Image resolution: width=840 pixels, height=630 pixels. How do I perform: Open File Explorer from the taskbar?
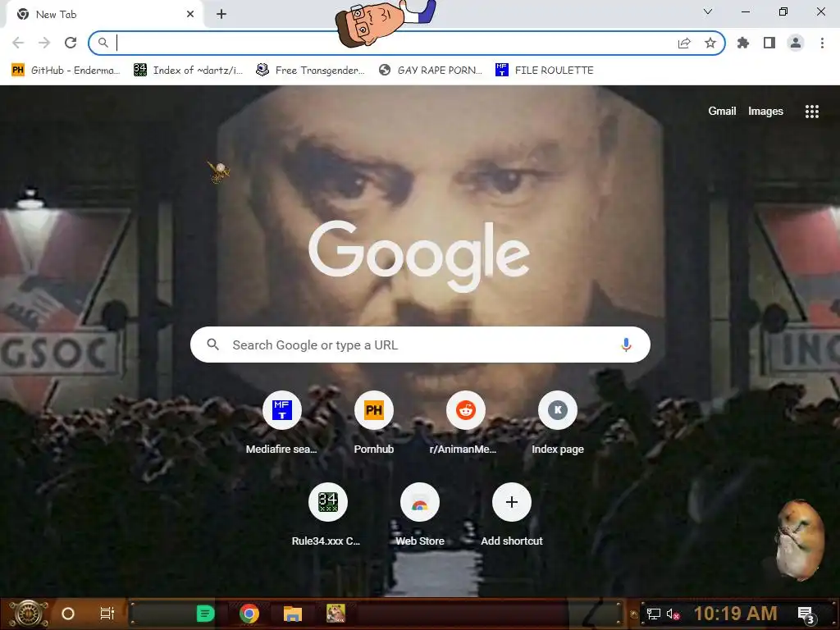pyautogui.click(x=293, y=614)
